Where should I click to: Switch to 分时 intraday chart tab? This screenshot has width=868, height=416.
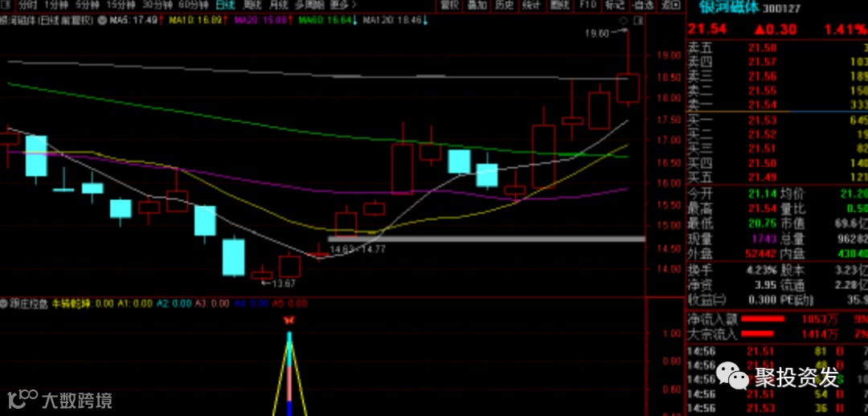(x=29, y=5)
